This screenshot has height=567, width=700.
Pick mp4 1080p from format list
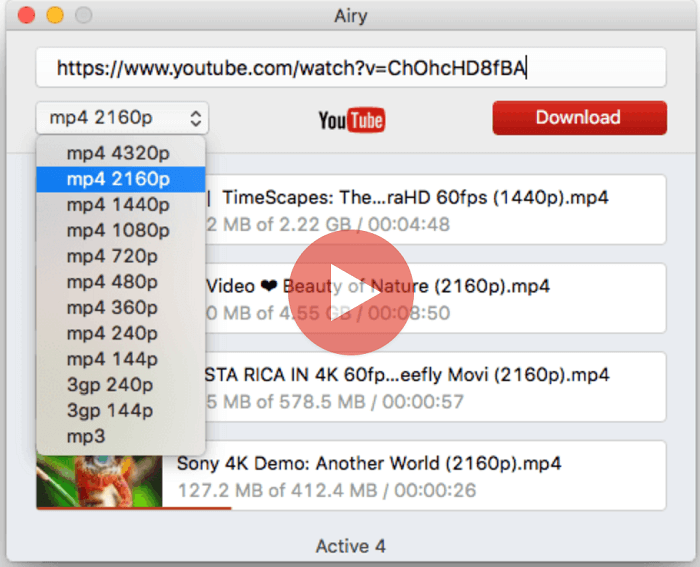[120, 231]
